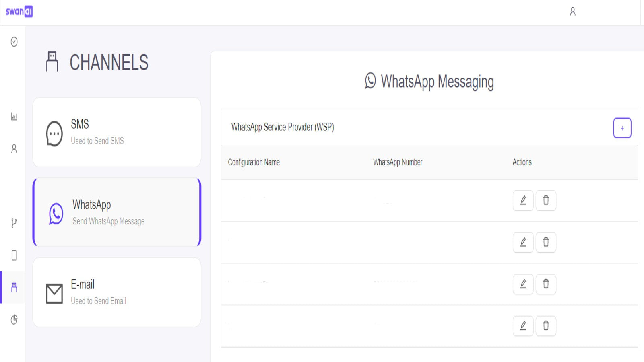Delete the first WSP configuration row

[x=546, y=200]
